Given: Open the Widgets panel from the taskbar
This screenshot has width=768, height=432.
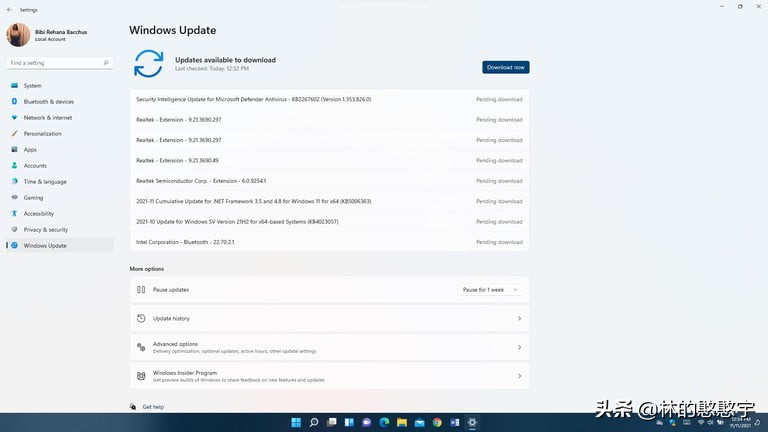Looking at the screenshot, I should pyautogui.click(x=349, y=422).
